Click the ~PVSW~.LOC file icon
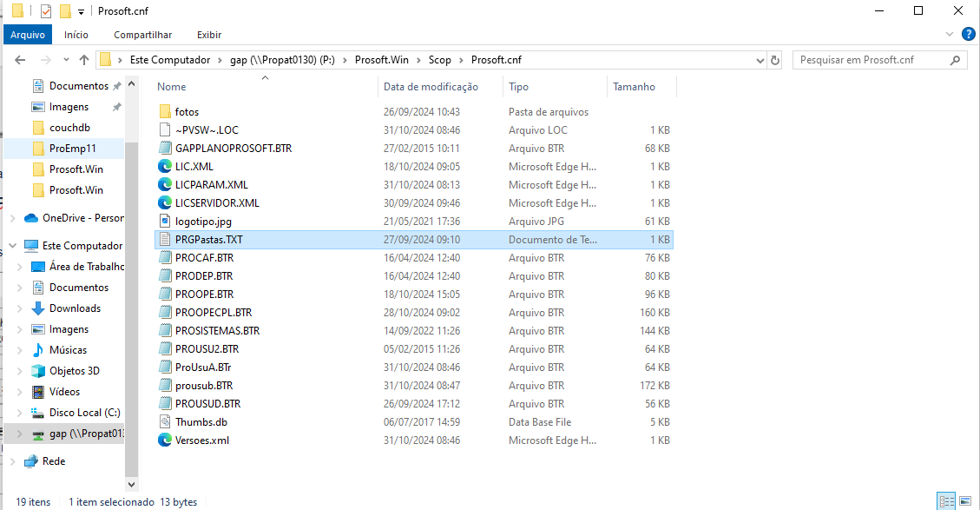980x510 pixels. 165,130
